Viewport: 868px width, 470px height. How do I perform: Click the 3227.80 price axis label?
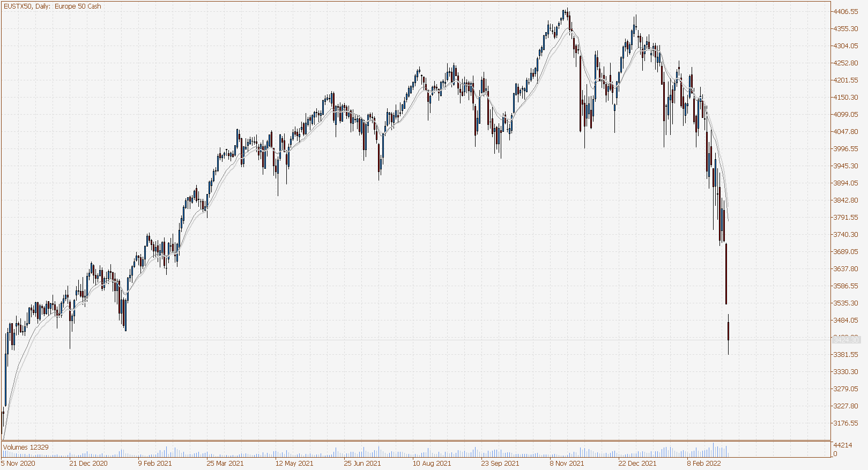click(845, 406)
